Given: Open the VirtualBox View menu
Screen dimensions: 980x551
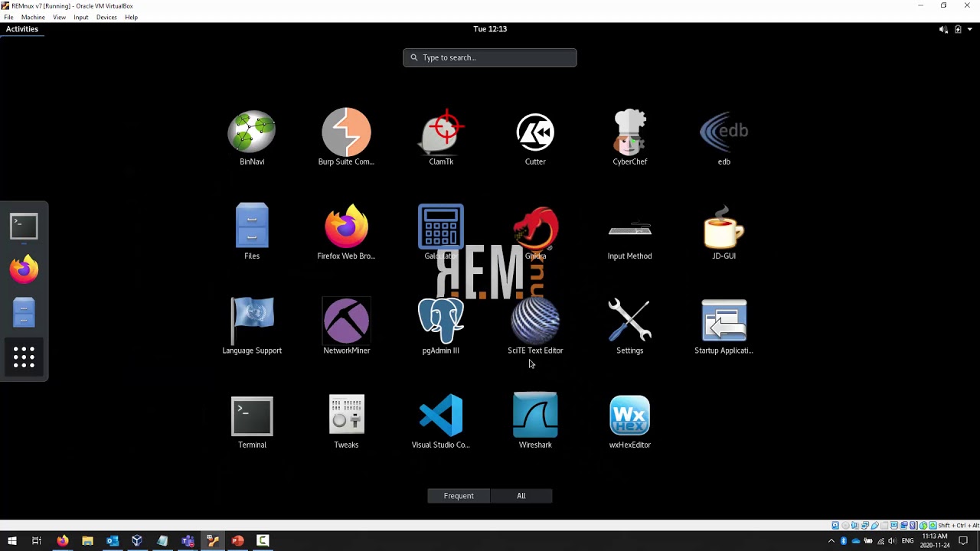Looking at the screenshot, I should point(59,17).
